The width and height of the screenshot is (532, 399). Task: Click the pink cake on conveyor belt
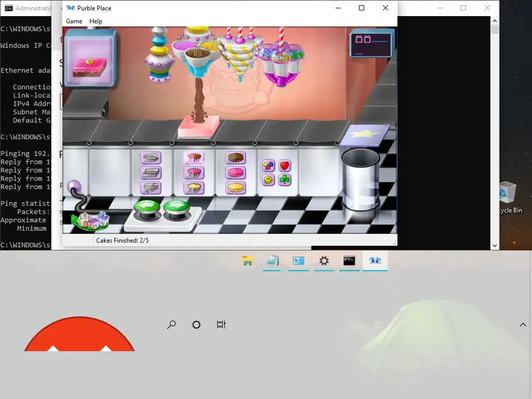tap(198, 127)
